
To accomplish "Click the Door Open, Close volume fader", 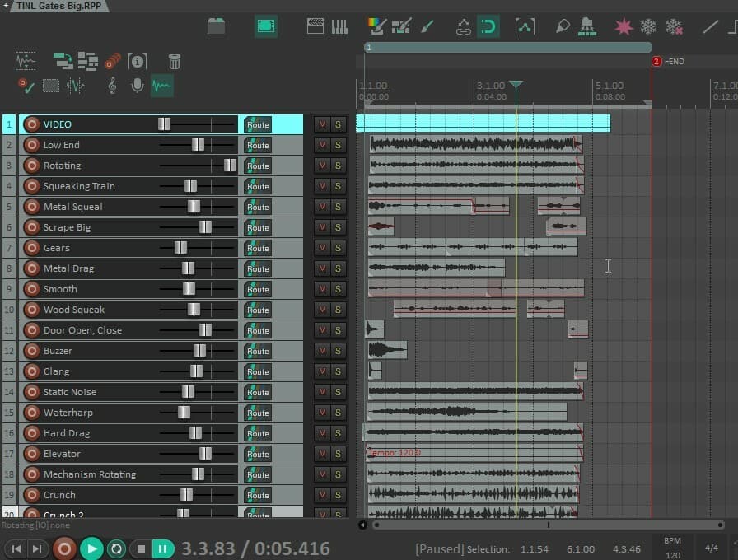I will (205, 330).
